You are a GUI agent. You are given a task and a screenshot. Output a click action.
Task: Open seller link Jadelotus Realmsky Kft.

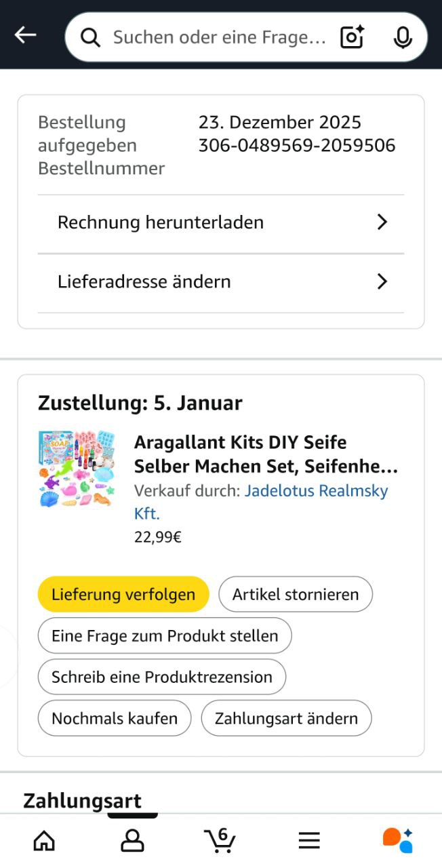click(x=316, y=491)
